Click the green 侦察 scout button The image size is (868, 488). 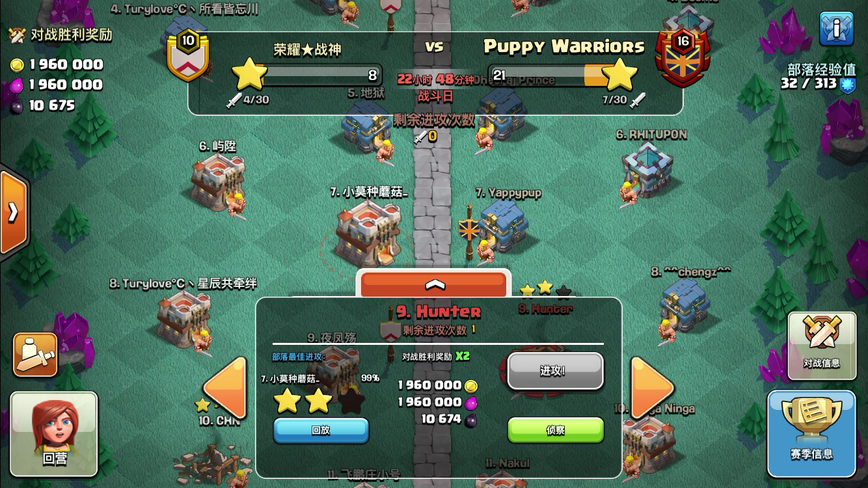[x=555, y=430]
